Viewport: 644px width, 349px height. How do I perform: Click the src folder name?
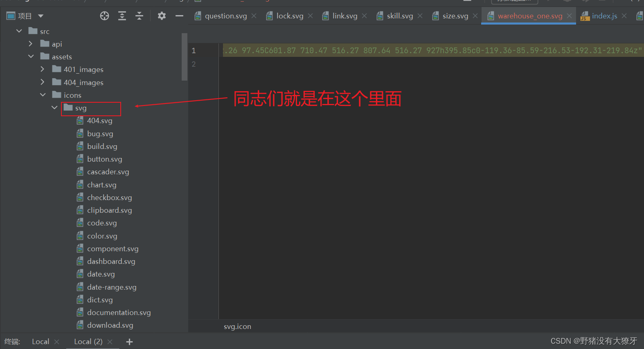coord(45,32)
